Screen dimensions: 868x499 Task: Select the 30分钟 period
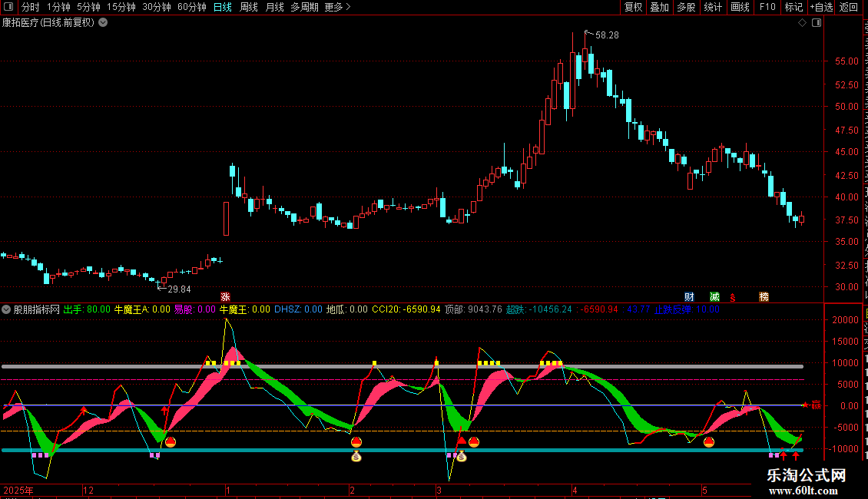point(157,7)
